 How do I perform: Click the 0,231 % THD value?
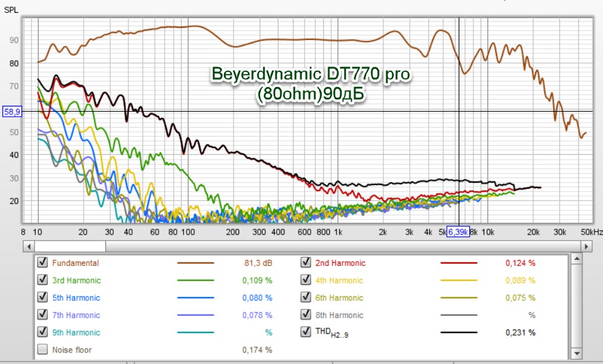pos(520,333)
